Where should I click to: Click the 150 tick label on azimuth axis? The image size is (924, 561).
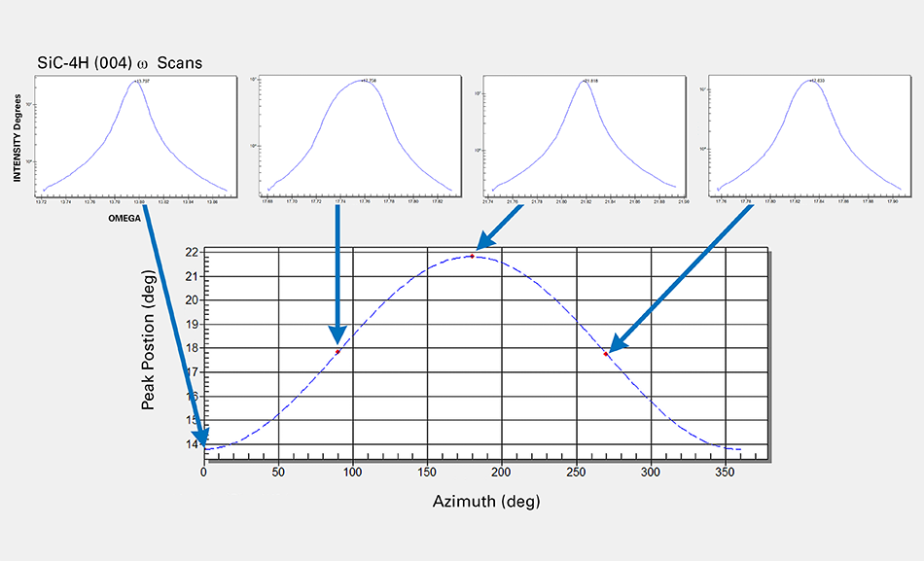pyautogui.click(x=427, y=472)
